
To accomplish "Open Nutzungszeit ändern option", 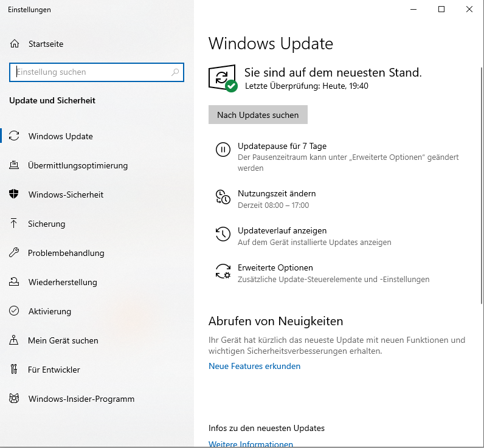I will (277, 193).
